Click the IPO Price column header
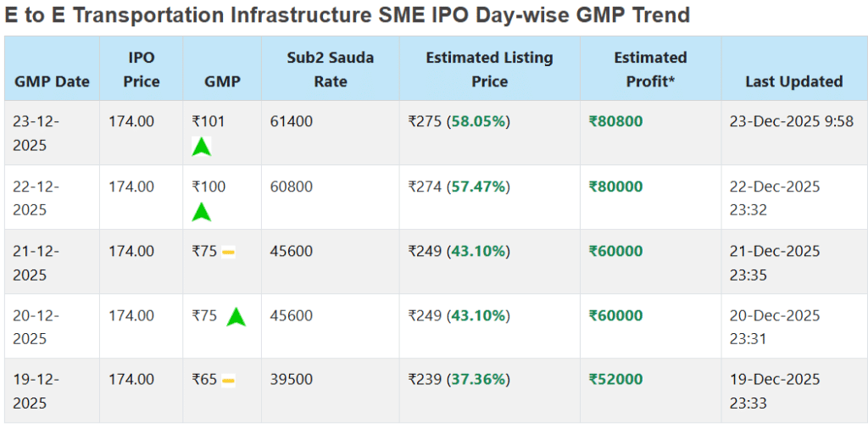 pos(142,70)
